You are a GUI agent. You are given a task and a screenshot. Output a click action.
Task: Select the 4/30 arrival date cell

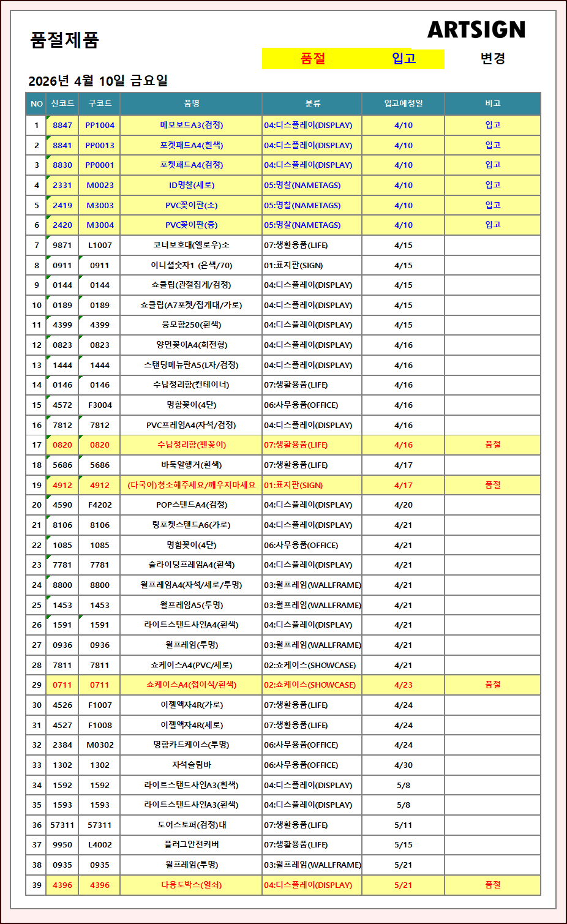tap(403, 765)
